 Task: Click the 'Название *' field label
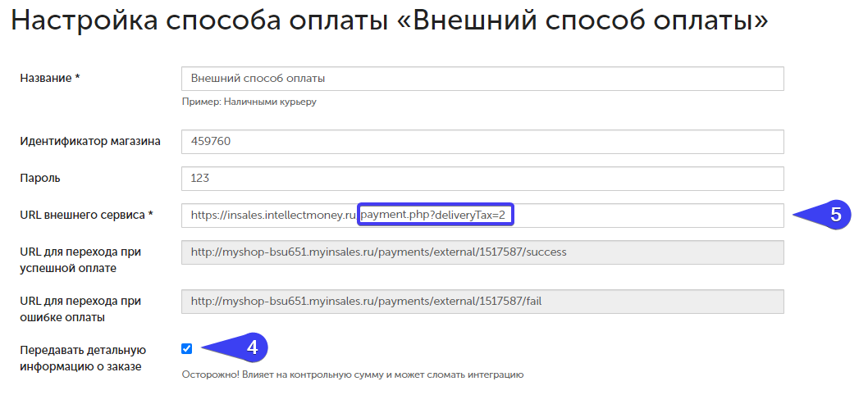54,78
